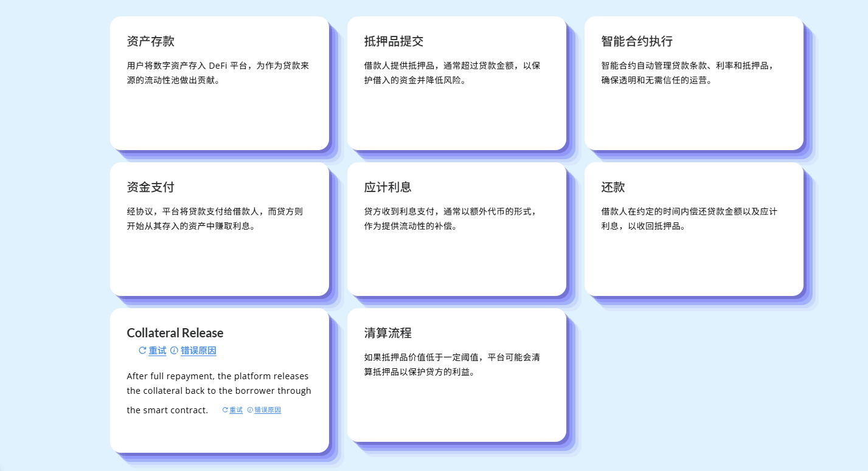Click the description paragraph in the 清算流程 card
Viewport: 868px width, 471px height.
pyautogui.click(x=452, y=365)
